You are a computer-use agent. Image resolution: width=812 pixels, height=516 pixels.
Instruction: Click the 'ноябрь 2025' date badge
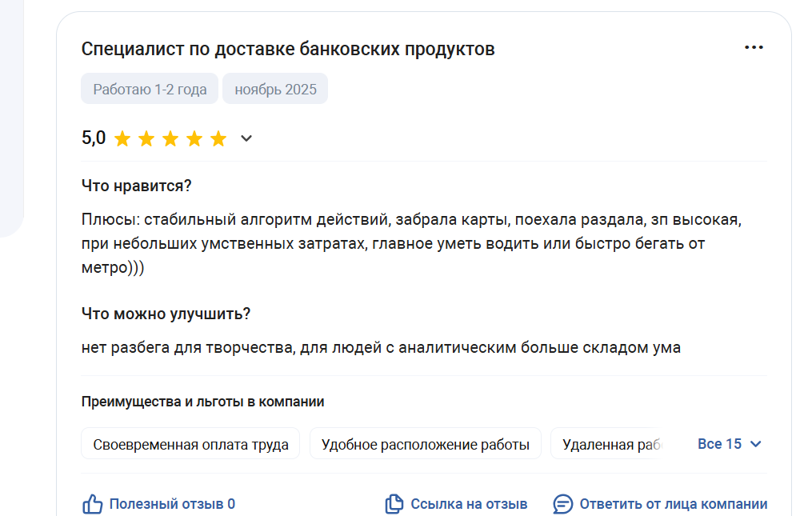pyautogui.click(x=275, y=90)
